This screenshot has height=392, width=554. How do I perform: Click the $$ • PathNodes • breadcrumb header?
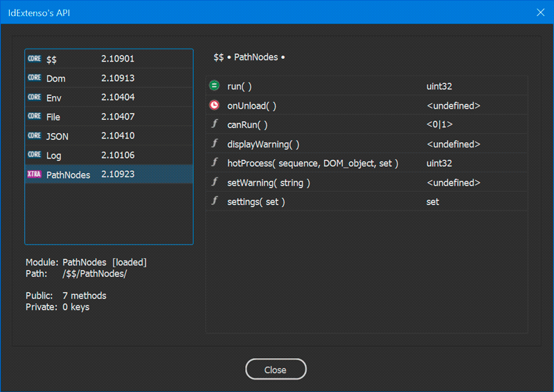tap(249, 57)
